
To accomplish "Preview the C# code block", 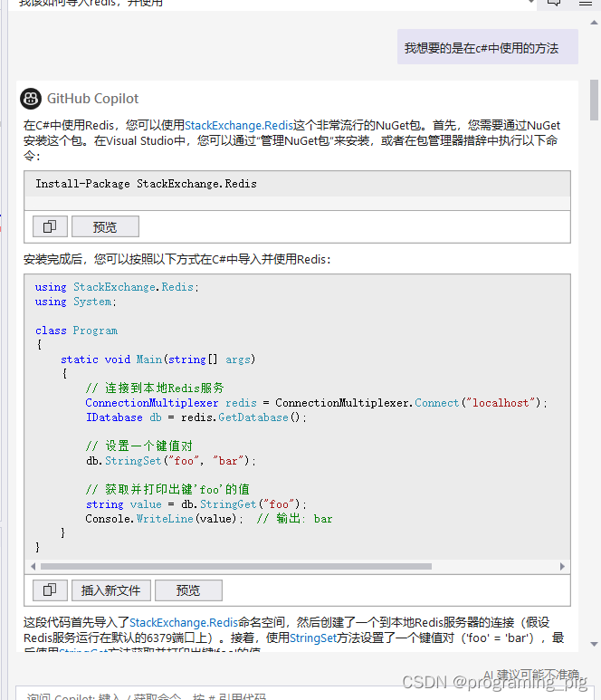I will click(x=188, y=590).
